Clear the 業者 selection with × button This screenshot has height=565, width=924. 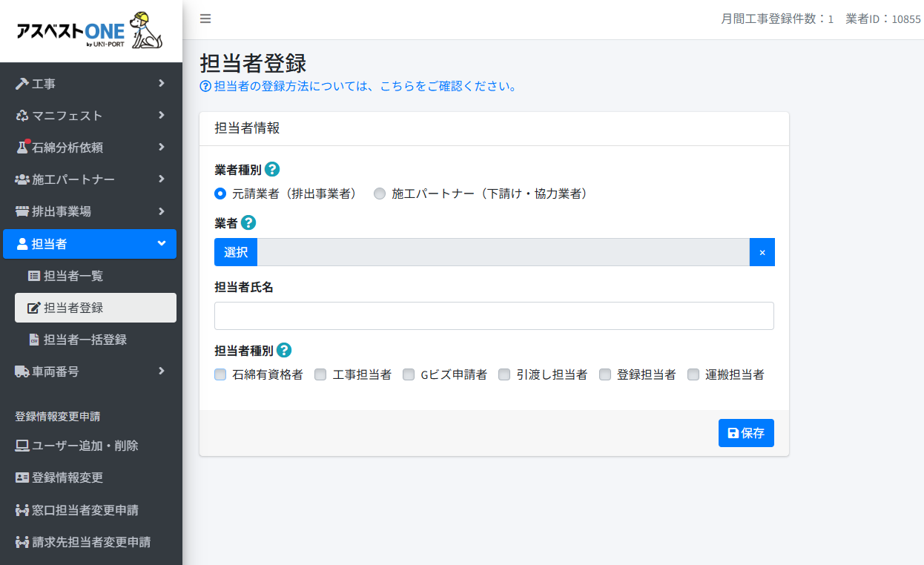coord(762,252)
